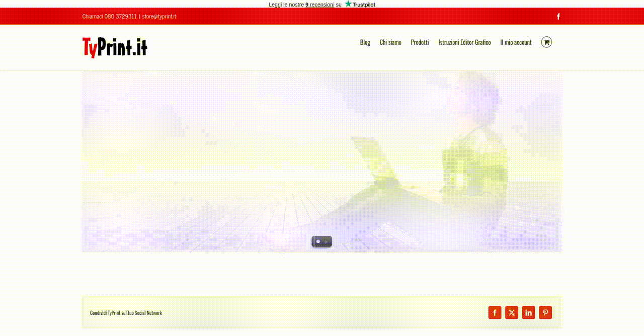Screen dimensions: 644x336
Task: Open the shopping cart icon
Action: (546, 42)
